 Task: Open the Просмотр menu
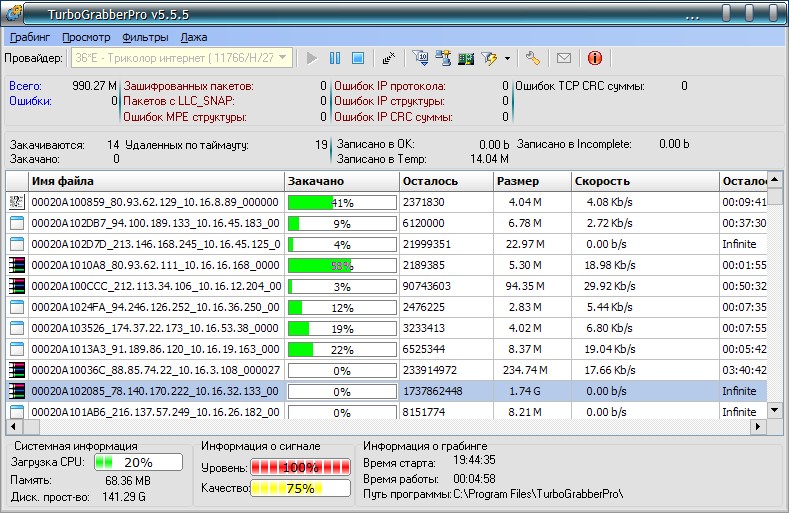pos(86,37)
